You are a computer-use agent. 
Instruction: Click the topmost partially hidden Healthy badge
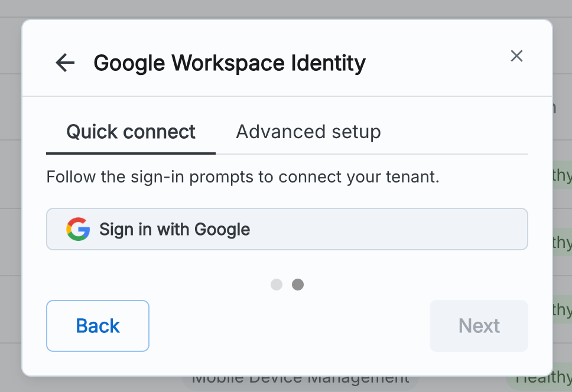pyautogui.click(x=562, y=175)
